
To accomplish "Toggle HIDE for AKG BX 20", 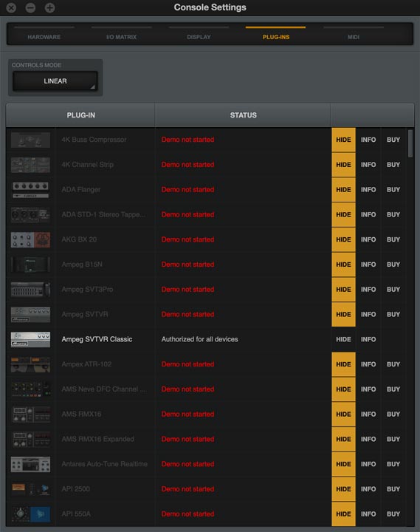I will click(x=343, y=239).
